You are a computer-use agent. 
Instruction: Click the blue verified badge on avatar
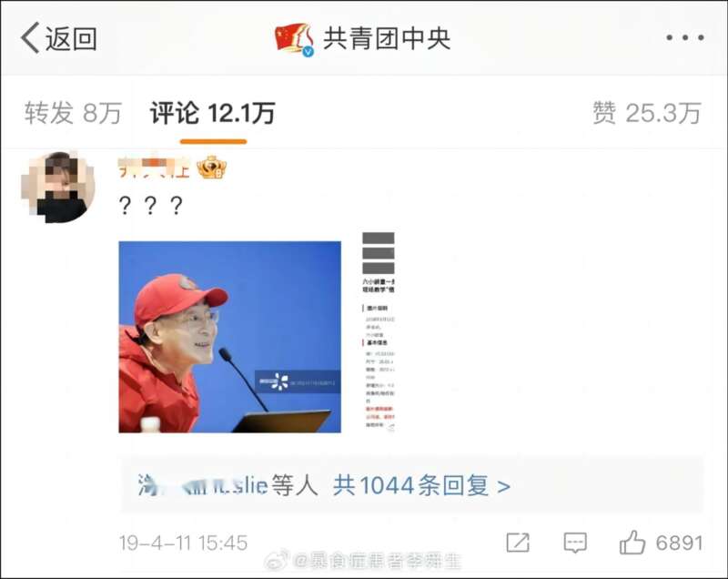pyautogui.click(x=308, y=52)
